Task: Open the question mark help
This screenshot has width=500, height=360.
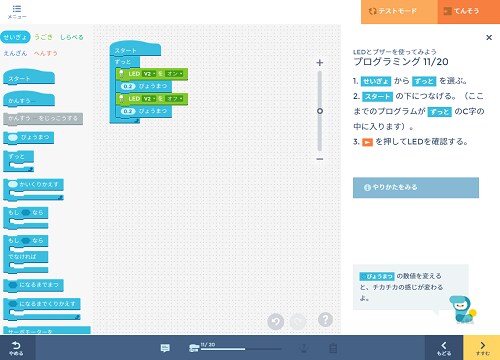Action: 325,320
